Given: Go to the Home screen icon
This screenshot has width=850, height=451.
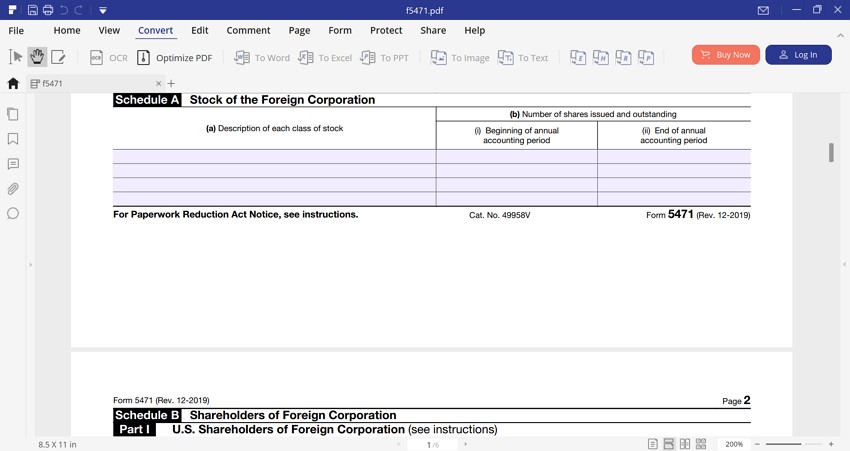Looking at the screenshot, I should (x=13, y=83).
